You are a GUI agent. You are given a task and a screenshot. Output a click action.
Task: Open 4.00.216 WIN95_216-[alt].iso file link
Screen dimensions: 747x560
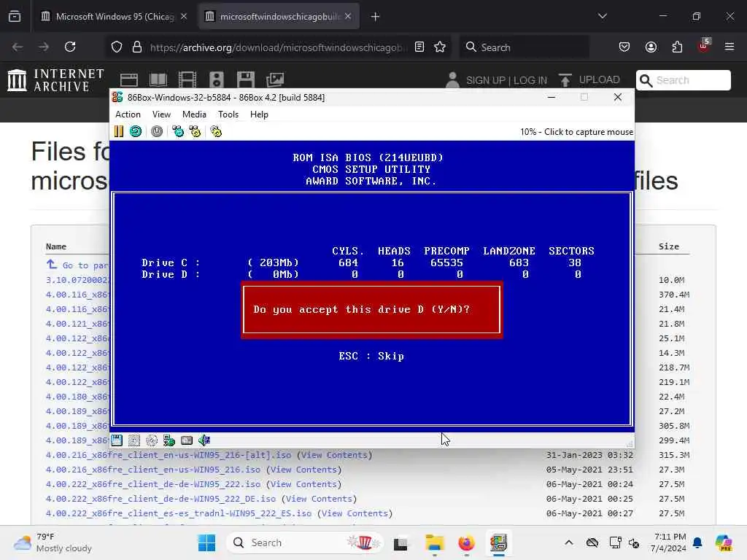(x=169, y=455)
